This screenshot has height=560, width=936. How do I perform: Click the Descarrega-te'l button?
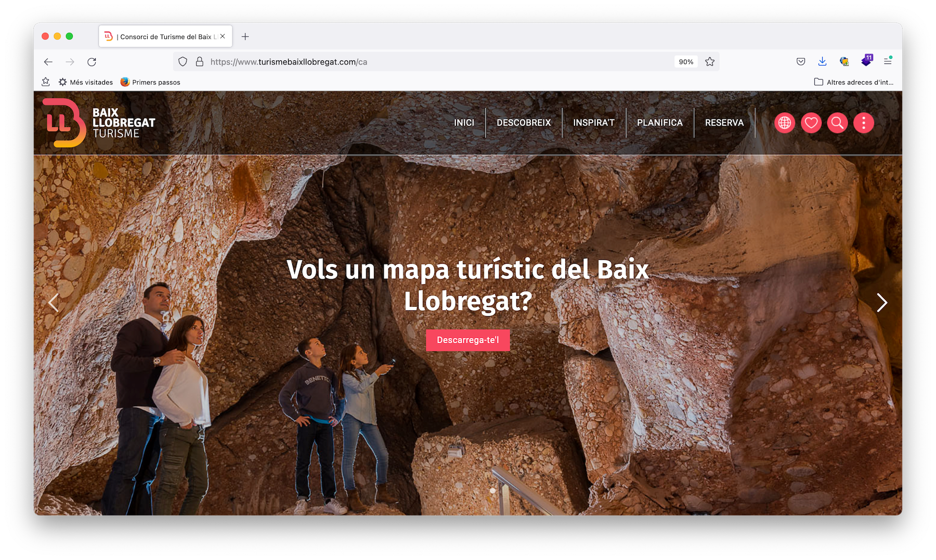click(467, 340)
